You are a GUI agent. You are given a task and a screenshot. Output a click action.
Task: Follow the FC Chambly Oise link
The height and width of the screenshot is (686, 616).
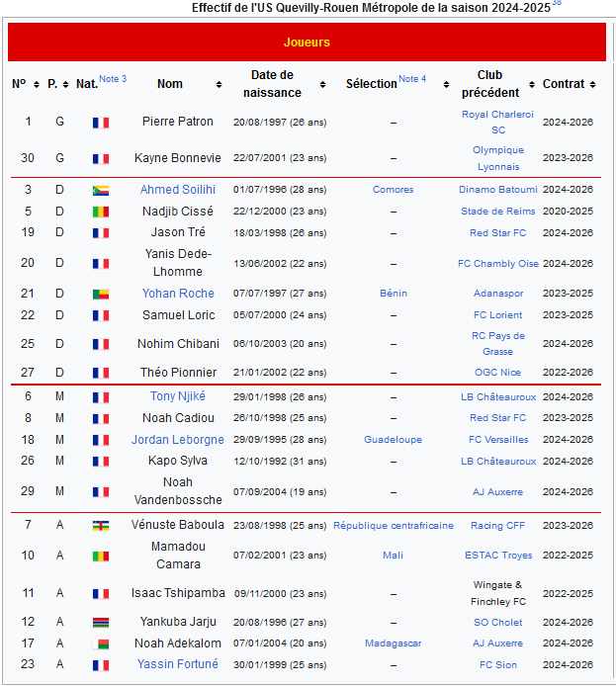(x=498, y=263)
